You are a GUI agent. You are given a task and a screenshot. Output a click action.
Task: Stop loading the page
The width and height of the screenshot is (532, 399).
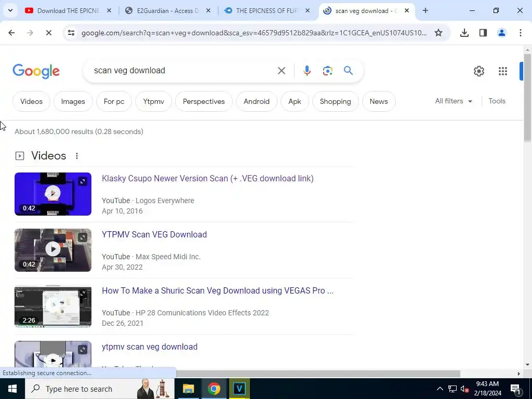(x=48, y=33)
